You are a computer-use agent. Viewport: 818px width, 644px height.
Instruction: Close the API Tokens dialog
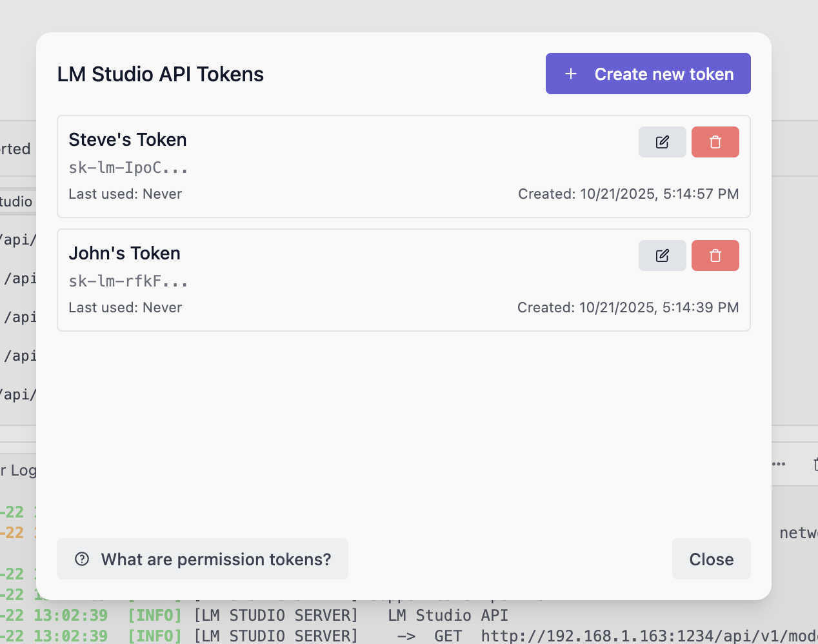(x=711, y=559)
